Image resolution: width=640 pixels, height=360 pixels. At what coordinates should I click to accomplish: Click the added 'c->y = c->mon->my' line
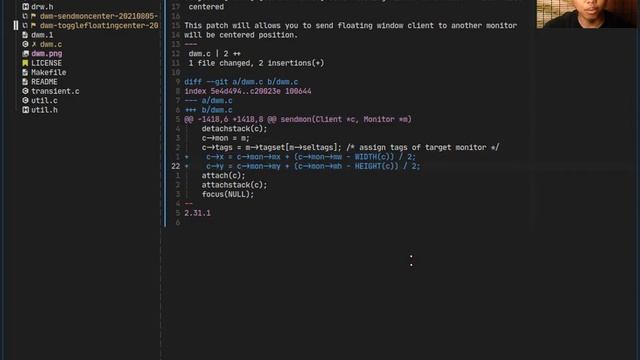(313, 166)
